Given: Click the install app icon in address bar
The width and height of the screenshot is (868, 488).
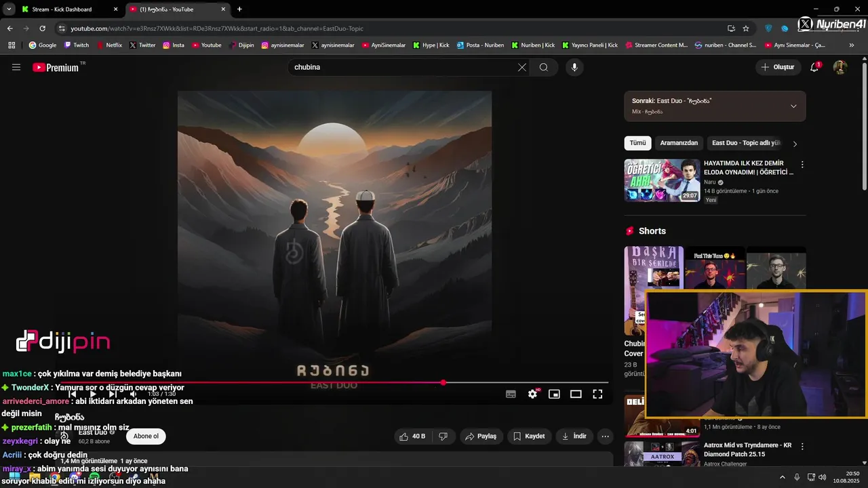Looking at the screenshot, I should [x=731, y=28].
